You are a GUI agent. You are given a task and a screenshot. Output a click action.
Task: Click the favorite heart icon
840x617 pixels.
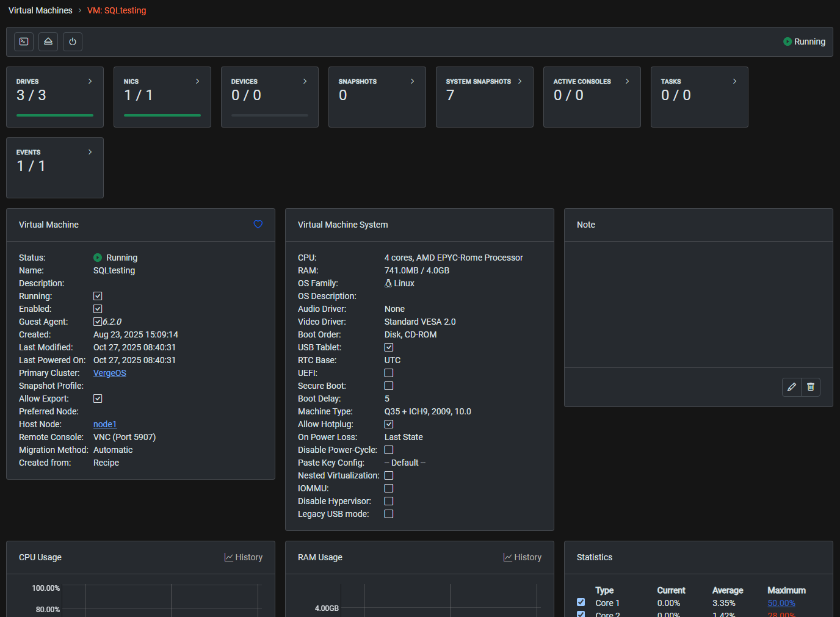click(258, 225)
